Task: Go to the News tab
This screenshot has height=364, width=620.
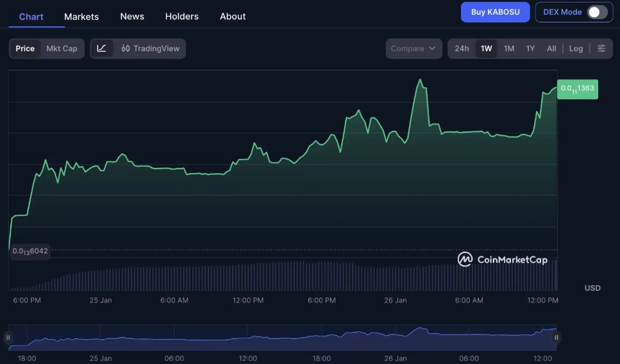Action: pos(132,17)
